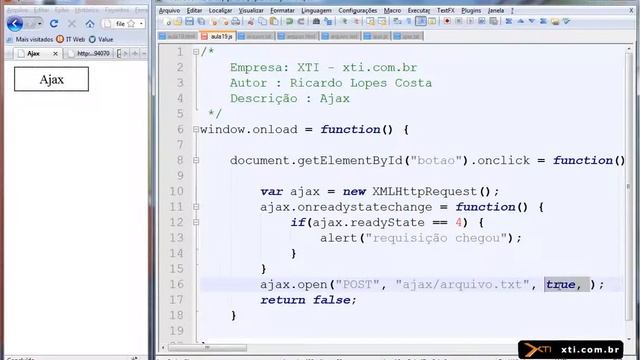Open the Editar menu in Notepad++

(x=194, y=10)
